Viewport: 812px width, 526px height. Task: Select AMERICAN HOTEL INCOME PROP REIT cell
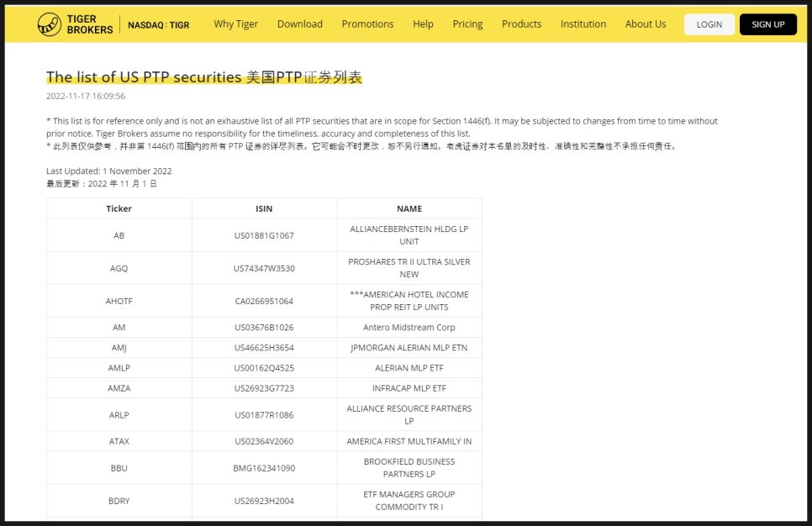click(409, 301)
